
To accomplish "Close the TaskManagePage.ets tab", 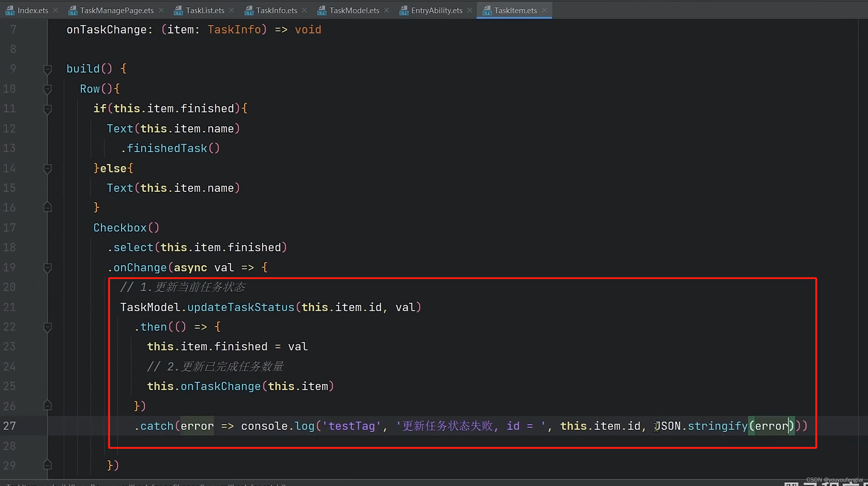I will coord(161,11).
